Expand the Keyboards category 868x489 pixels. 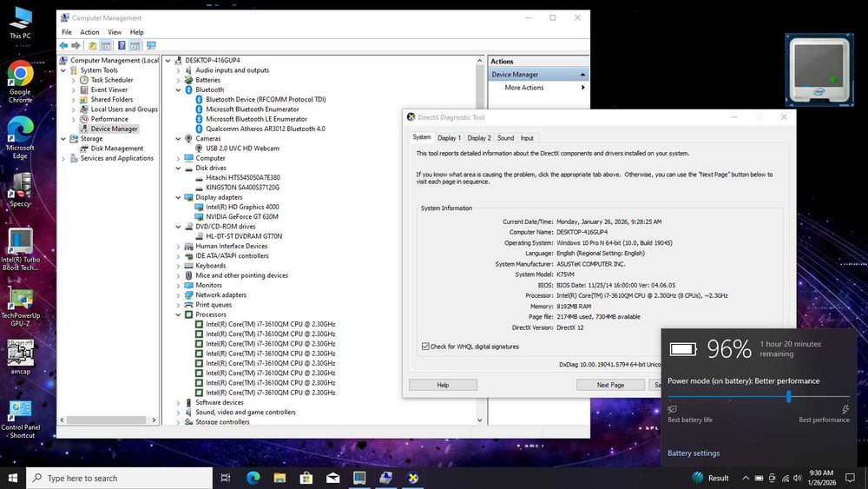pyautogui.click(x=178, y=266)
